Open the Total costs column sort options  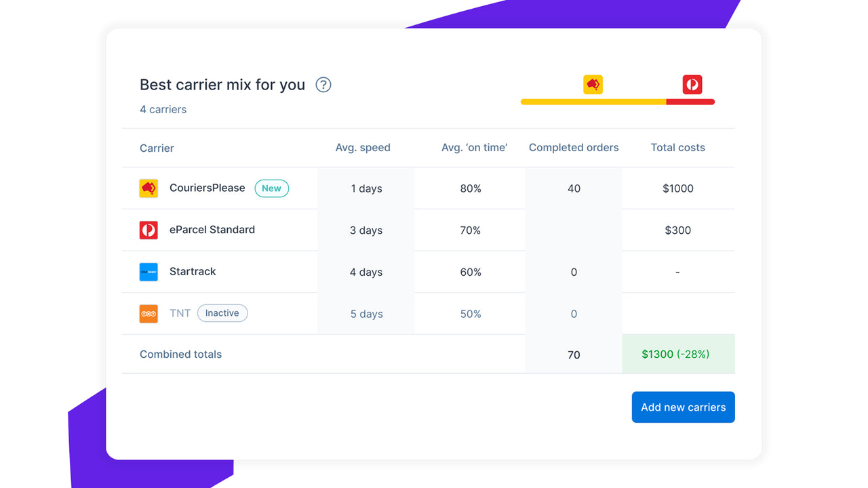coord(677,147)
